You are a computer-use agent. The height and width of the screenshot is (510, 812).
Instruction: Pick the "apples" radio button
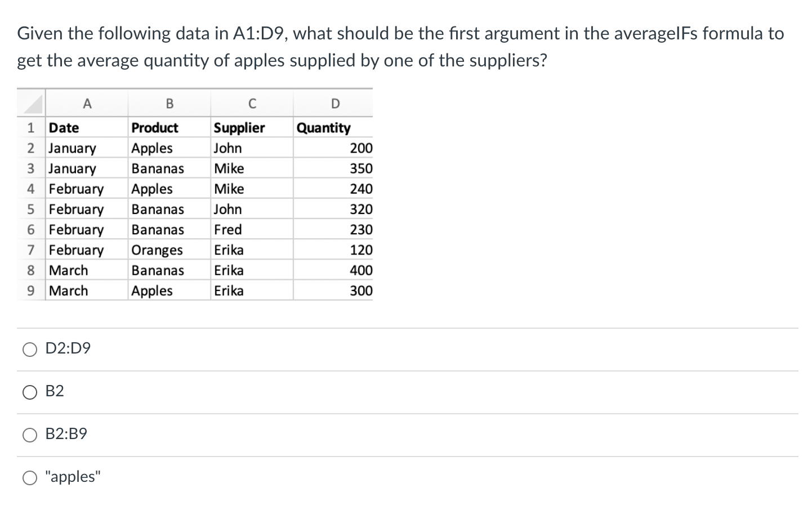(x=30, y=478)
